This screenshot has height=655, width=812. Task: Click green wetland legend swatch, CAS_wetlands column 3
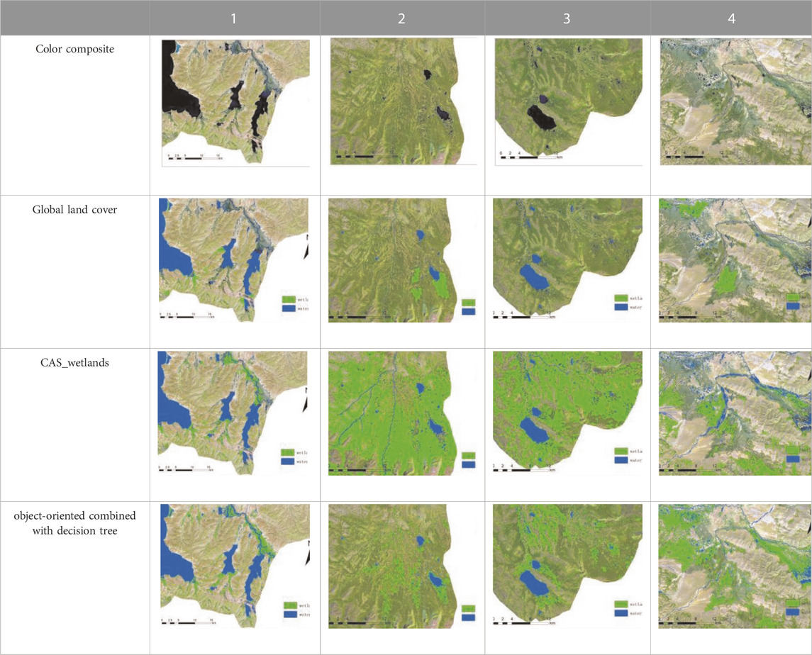pyautogui.click(x=621, y=452)
